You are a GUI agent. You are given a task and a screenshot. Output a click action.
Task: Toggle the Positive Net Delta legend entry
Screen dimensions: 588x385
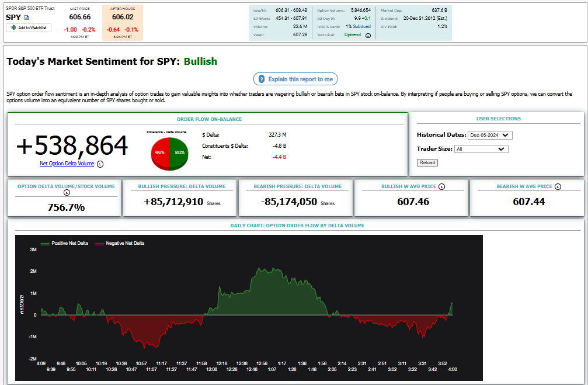[x=64, y=244]
